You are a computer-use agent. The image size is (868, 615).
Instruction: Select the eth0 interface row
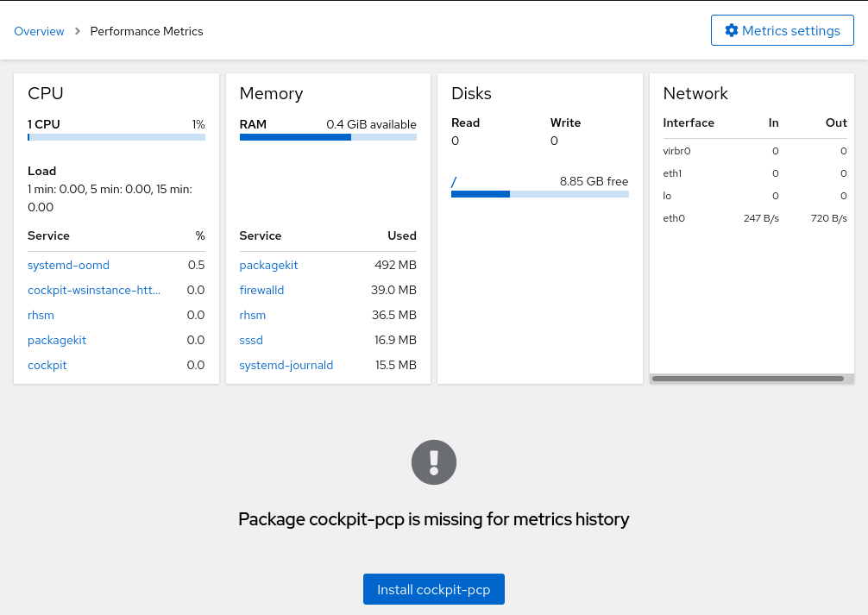(755, 218)
